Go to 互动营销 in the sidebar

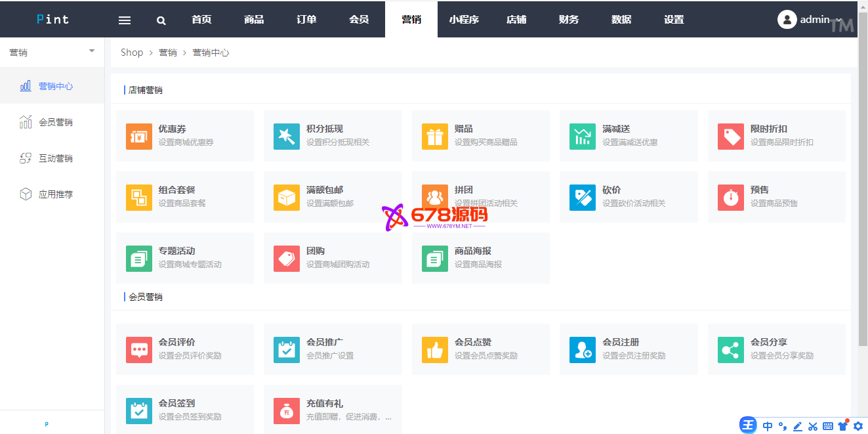click(x=55, y=158)
